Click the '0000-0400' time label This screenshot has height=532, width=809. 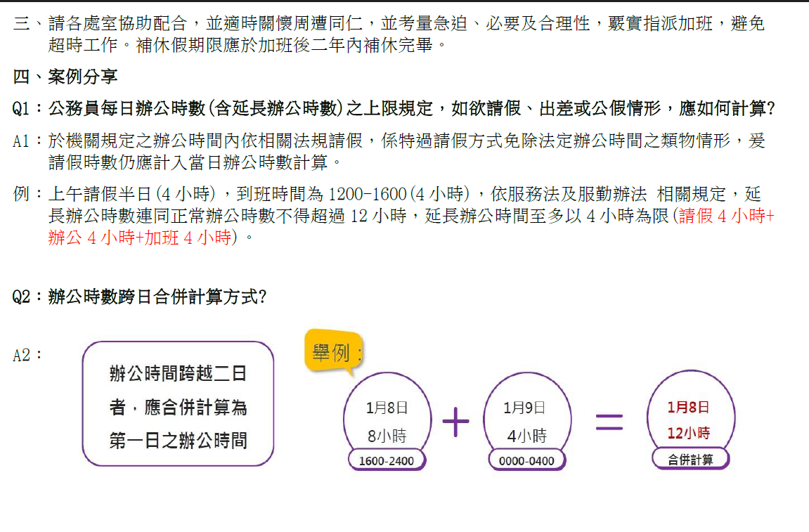pos(526,461)
